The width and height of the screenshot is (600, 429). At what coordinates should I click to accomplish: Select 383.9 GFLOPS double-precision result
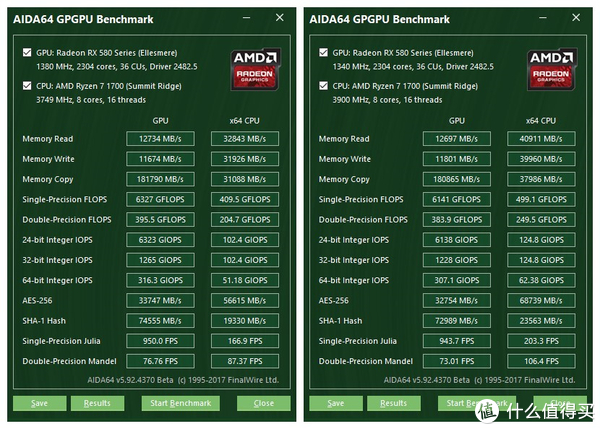click(x=457, y=220)
